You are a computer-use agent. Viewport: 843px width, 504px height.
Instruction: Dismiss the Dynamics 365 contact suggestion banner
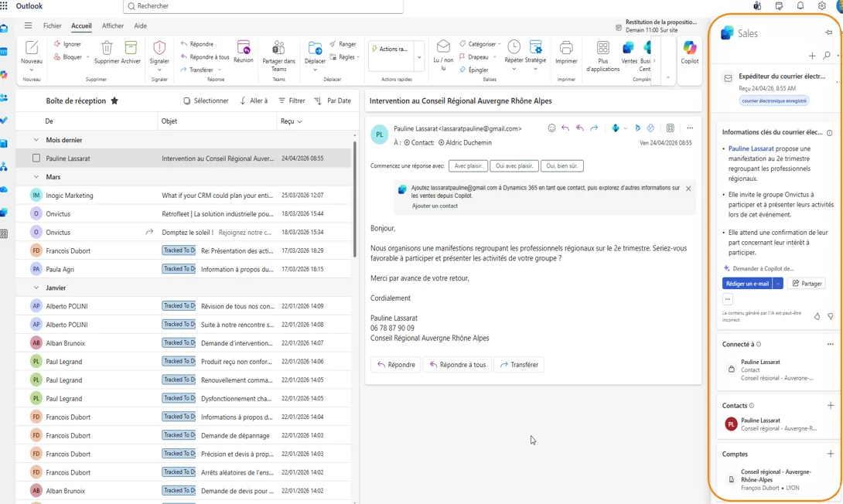click(688, 189)
